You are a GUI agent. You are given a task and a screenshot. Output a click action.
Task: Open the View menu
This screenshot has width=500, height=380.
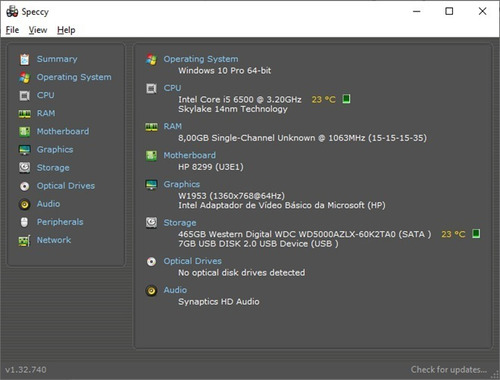(38, 30)
